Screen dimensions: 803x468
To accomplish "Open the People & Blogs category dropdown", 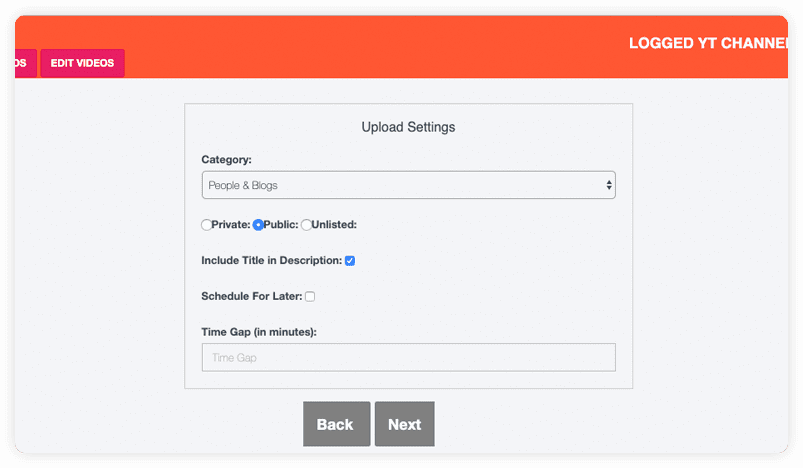I will tap(408, 185).
